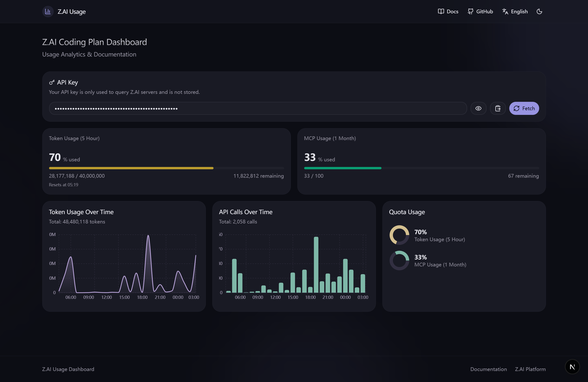588x382 pixels.
Task: Click the Token Usage yellow progress bar
Action: point(131,168)
